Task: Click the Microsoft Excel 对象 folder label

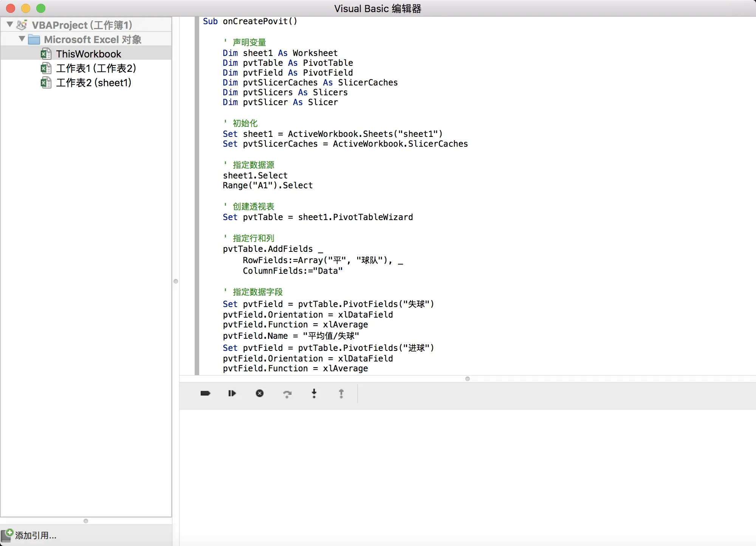Action: click(93, 39)
